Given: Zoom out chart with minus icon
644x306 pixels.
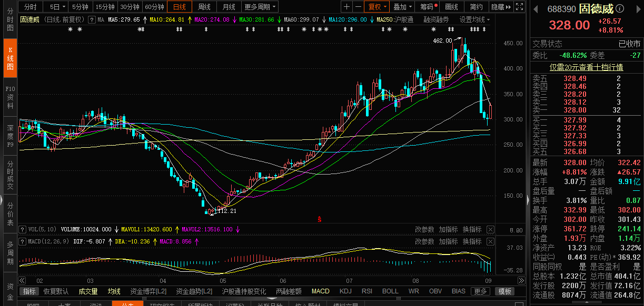Looking at the screenshot, I should pos(359,7).
